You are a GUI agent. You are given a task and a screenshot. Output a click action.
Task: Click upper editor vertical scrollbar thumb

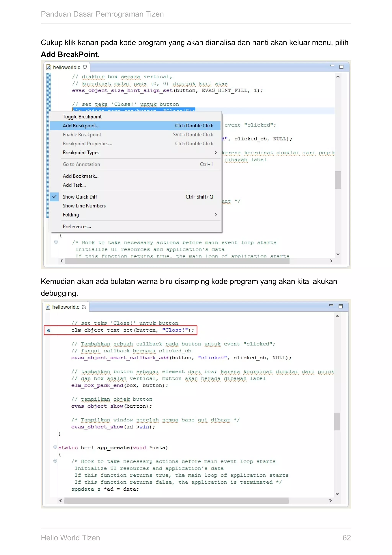(338, 180)
